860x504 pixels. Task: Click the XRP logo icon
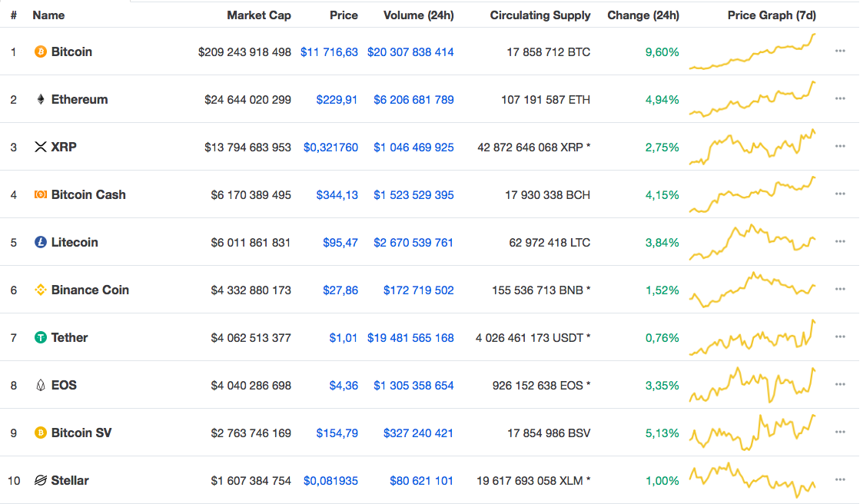[x=41, y=147]
